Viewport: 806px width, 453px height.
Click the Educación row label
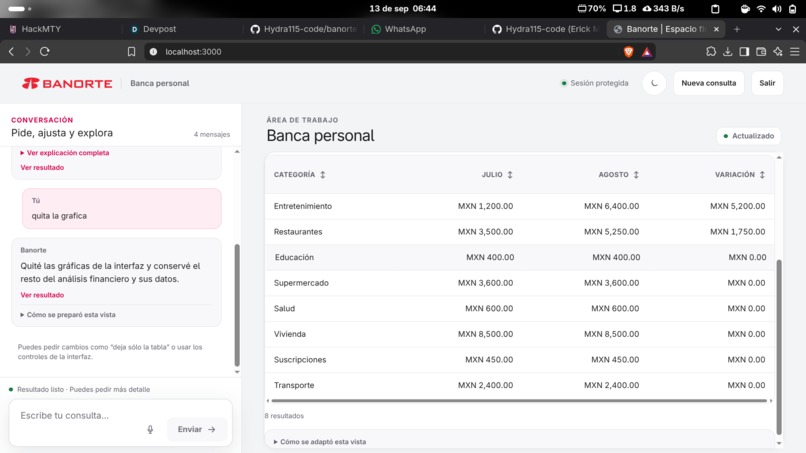click(294, 258)
